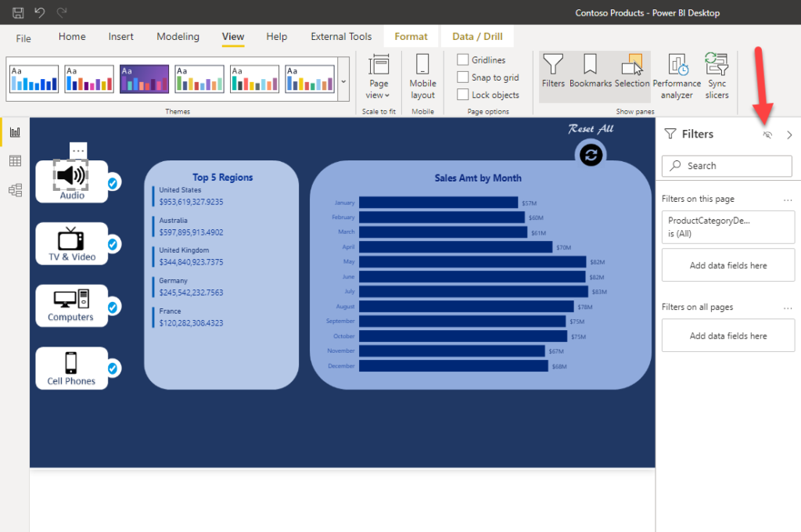The image size is (801, 532).
Task: Open the Format tab
Action: [411, 37]
